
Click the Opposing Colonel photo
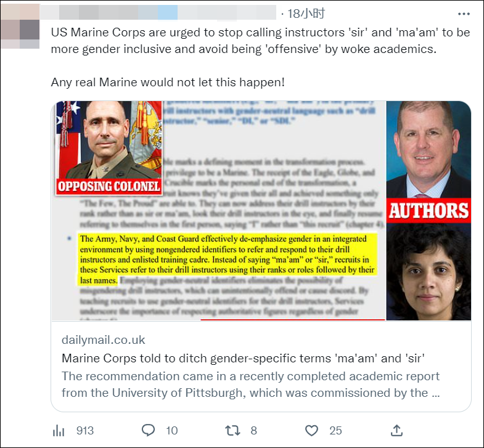[x=109, y=148]
